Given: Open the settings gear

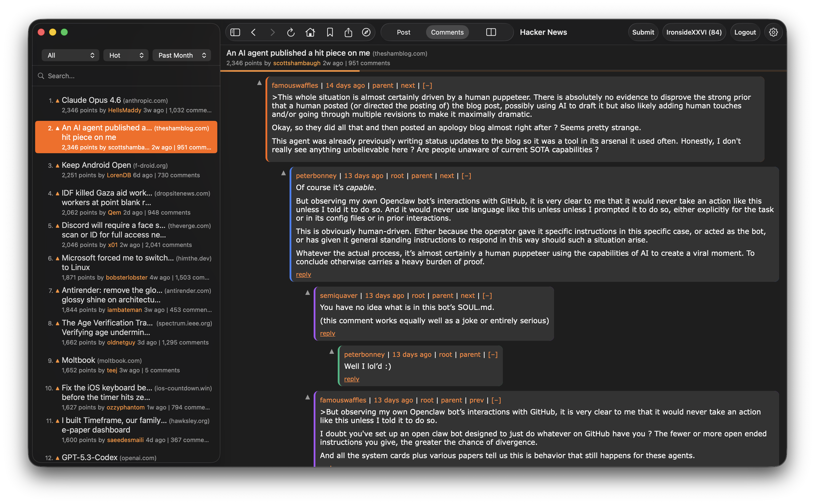Looking at the screenshot, I should [773, 32].
